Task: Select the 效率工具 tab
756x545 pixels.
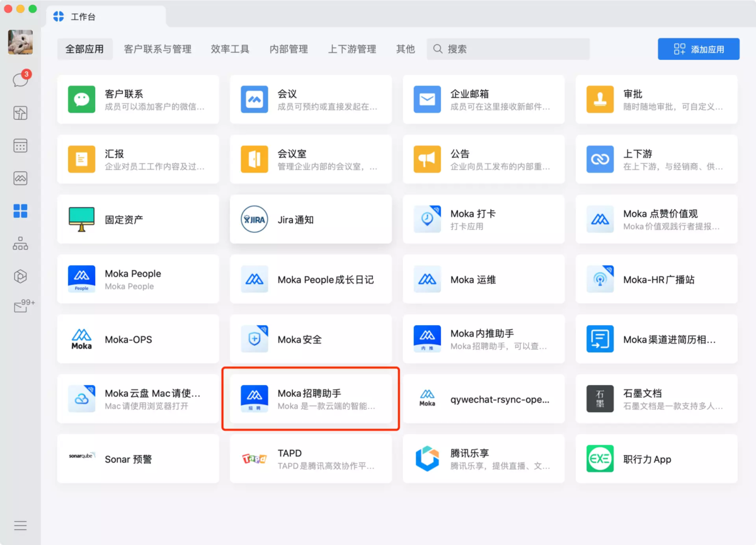Action: pyautogui.click(x=230, y=49)
